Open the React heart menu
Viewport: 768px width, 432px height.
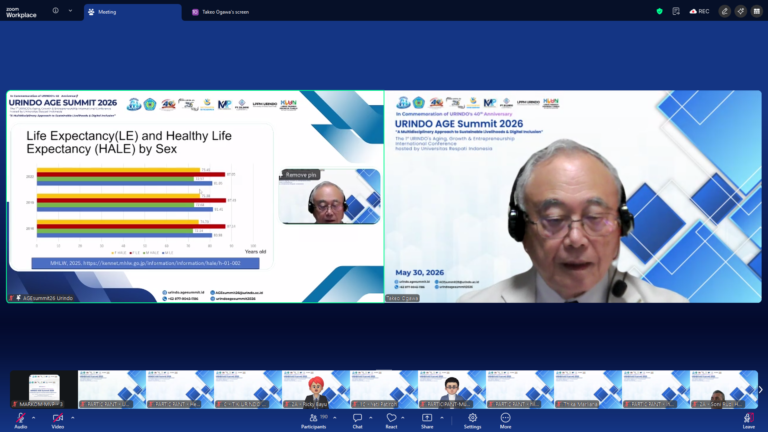pos(391,420)
